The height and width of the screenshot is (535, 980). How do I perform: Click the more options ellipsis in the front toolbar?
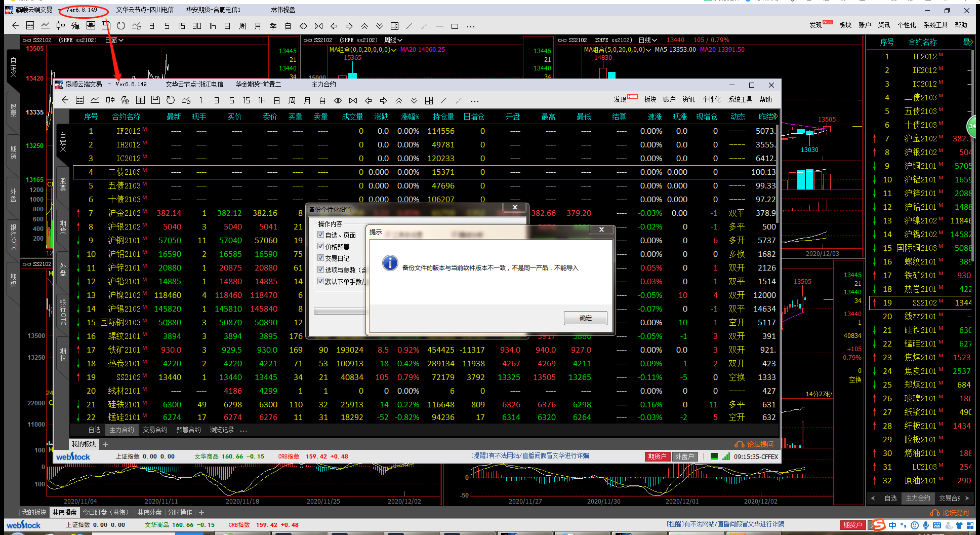click(474, 101)
